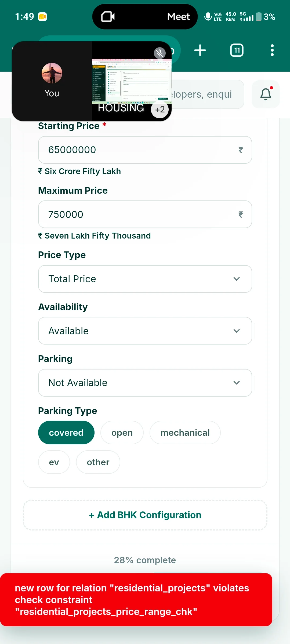
Task: Open the tab switcher showing 11 tabs
Action: coord(237,50)
